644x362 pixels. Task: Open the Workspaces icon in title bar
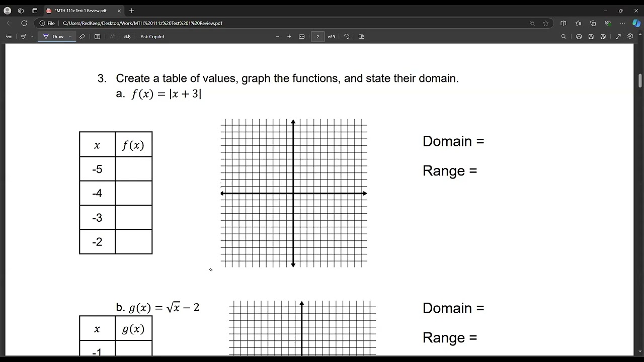[21, 11]
